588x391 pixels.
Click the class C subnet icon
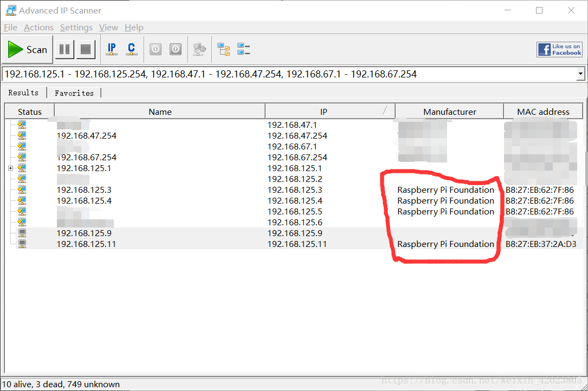click(x=132, y=49)
